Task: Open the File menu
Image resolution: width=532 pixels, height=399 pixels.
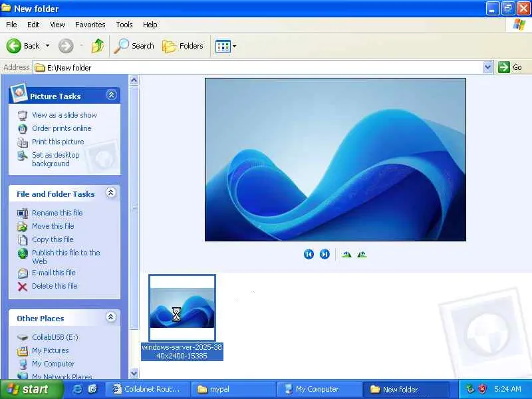Action: [11, 25]
